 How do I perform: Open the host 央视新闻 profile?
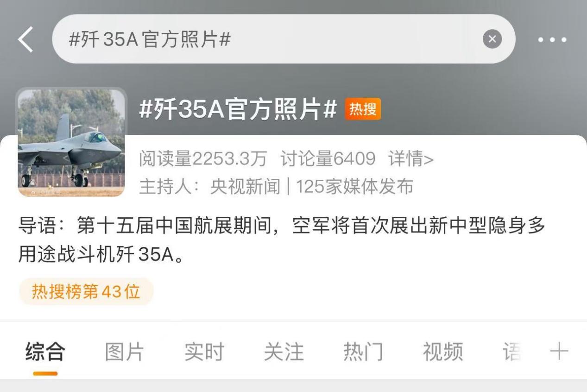tap(245, 187)
